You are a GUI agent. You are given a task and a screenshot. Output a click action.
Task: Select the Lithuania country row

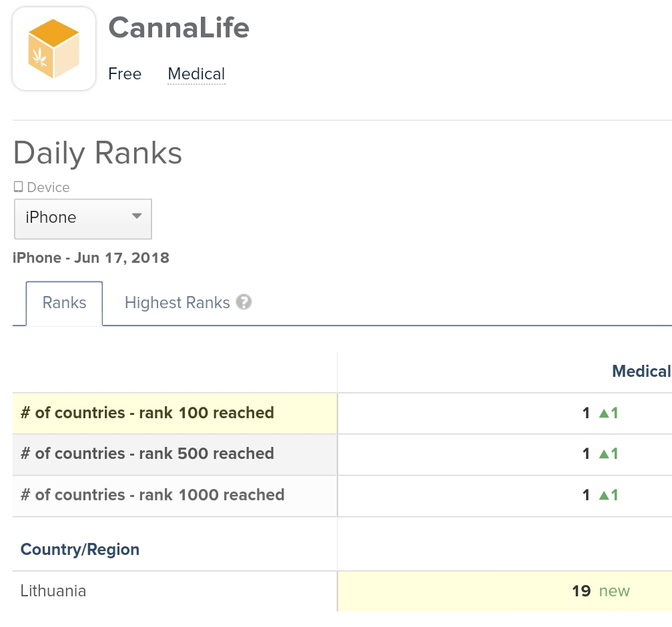click(x=53, y=591)
